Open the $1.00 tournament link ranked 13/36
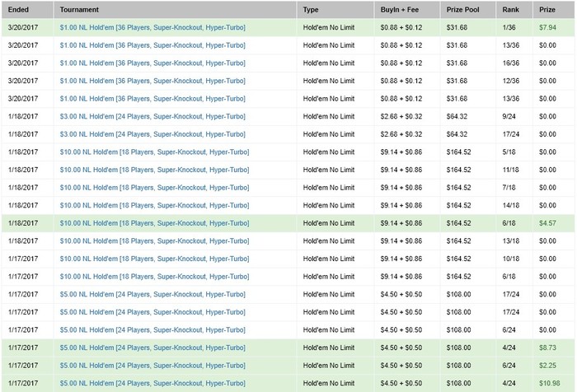The height and width of the screenshot is (392, 577). [152, 44]
